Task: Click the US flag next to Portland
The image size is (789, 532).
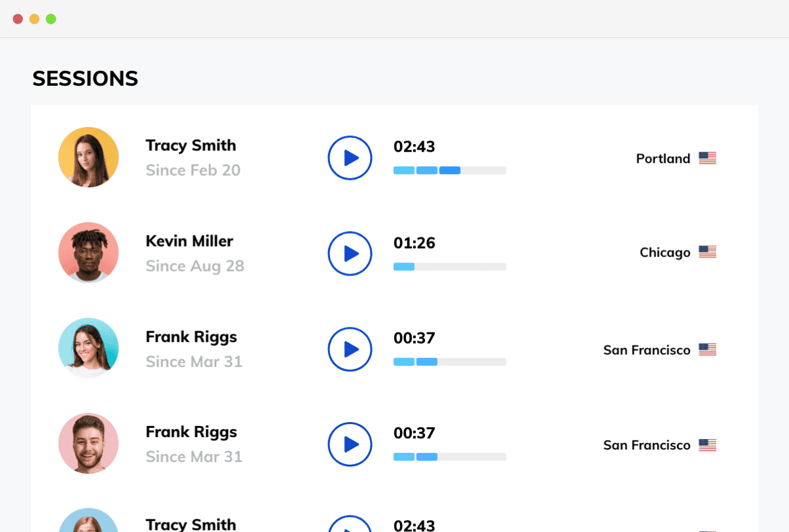Action: point(707,158)
